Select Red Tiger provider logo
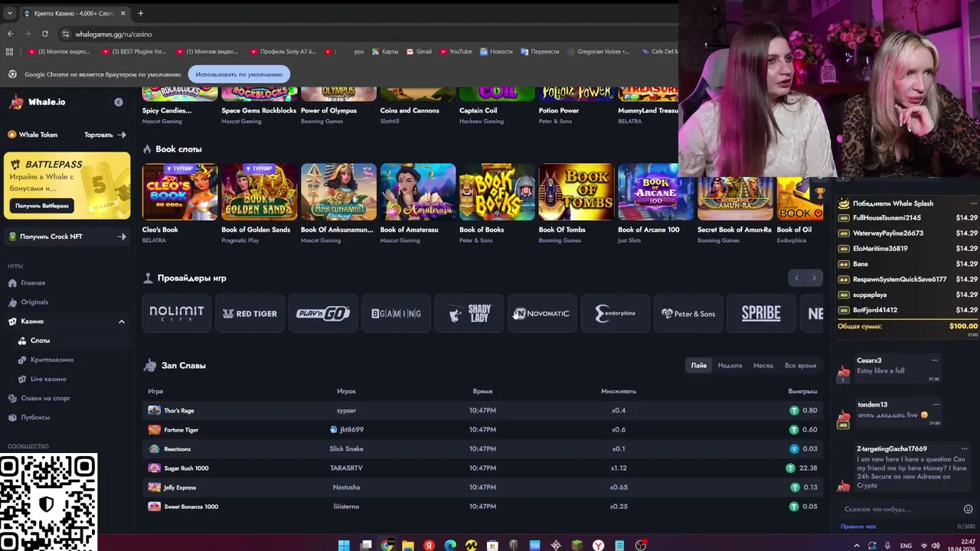Image resolution: width=980 pixels, height=551 pixels. click(x=250, y=313)
